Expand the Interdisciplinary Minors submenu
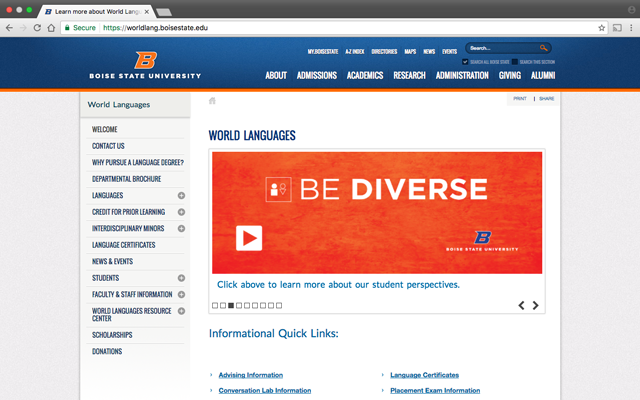The width and height of the screenshot is (640, 400). point(181,229)
